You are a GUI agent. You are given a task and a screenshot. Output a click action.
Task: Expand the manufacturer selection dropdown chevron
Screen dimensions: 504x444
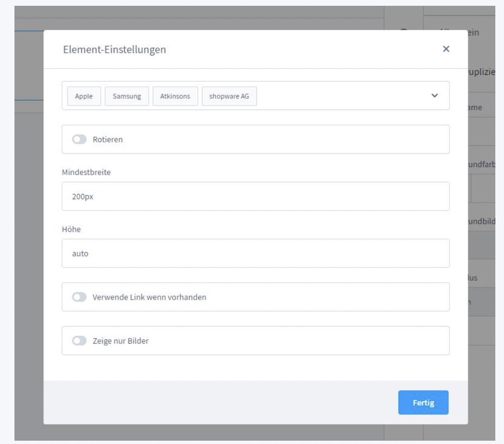click(434, 95)
